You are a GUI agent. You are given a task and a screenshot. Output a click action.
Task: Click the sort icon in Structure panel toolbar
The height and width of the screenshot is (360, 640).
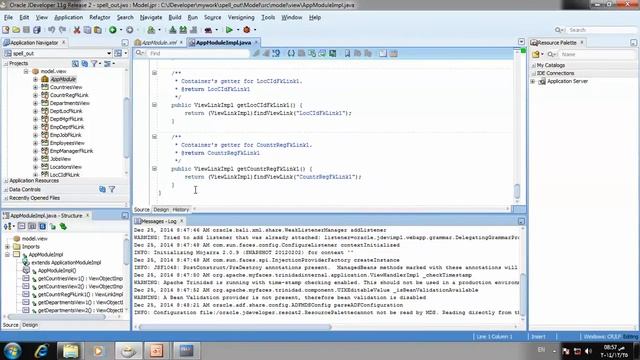(8, 227)
